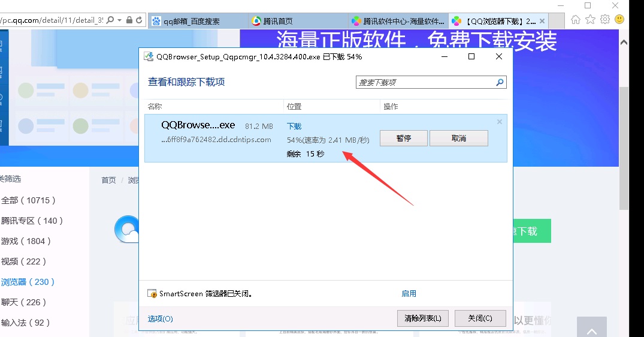Expand the address bar search dropdown arrow
644x337 pixels.
pyautogui.click(x=120, y=20)
